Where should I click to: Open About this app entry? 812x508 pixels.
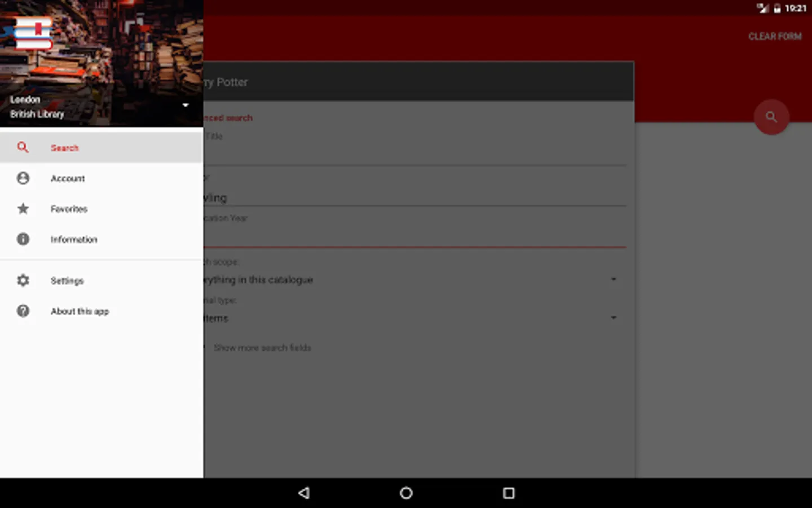point(101,311)
